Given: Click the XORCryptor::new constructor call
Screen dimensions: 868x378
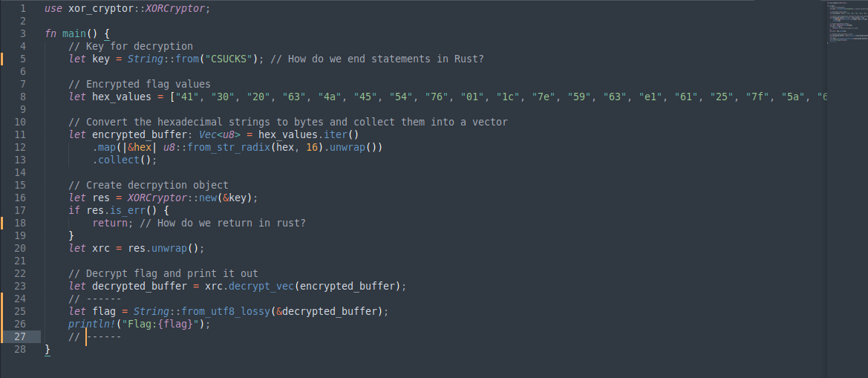Looking at the screenshot, I should click(x=191, y=198).
